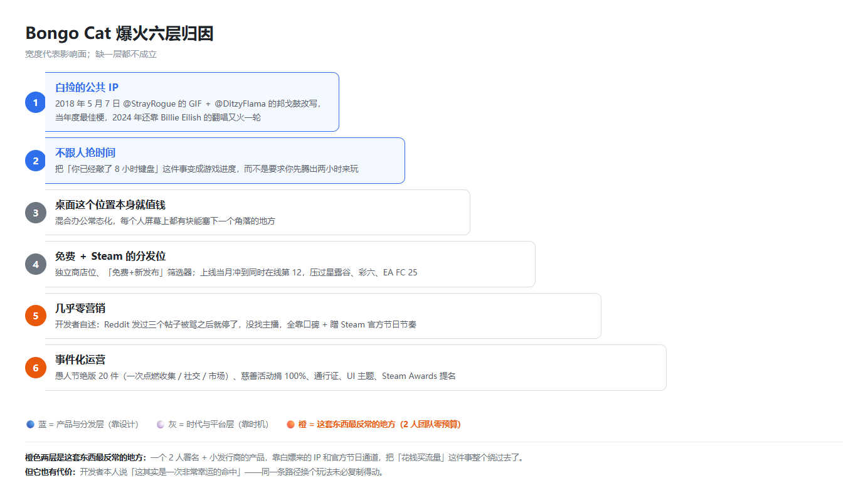The image size is (868, 500).
Task: Select the card heading "白捡的公共 IP"
Action: 87,87
